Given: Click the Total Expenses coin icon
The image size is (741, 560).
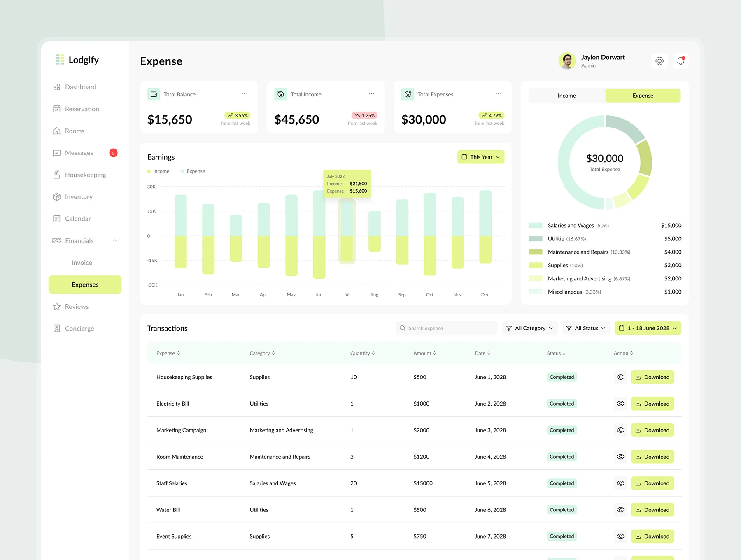Looking at the screenshot, I should pyautogui.click(x=408, y=94).
